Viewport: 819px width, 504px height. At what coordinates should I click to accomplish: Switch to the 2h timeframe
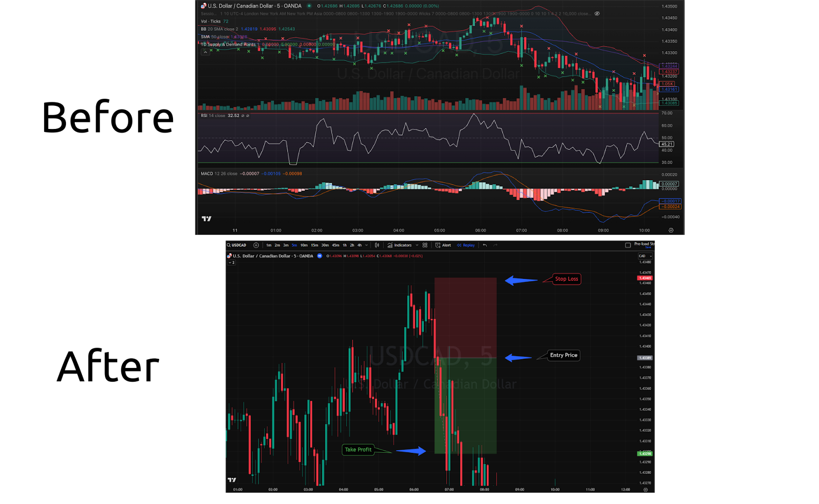point(352,245)
